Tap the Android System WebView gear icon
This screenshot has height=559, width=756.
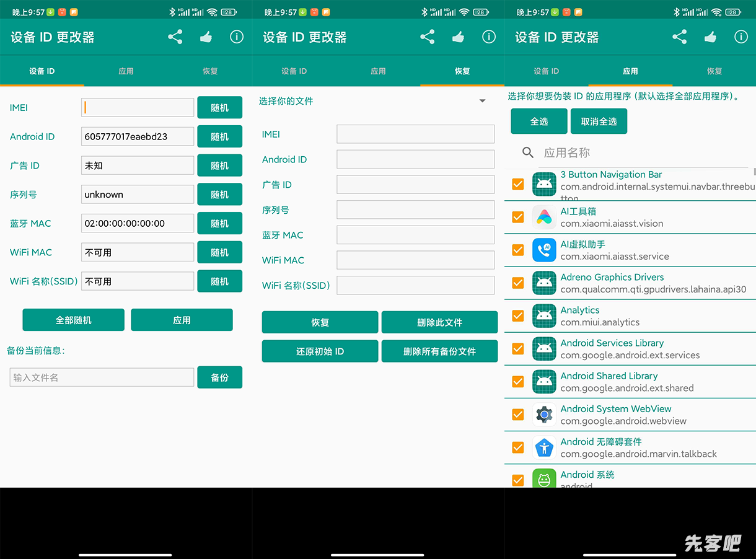pyautogui.click(x=544, y=415)
